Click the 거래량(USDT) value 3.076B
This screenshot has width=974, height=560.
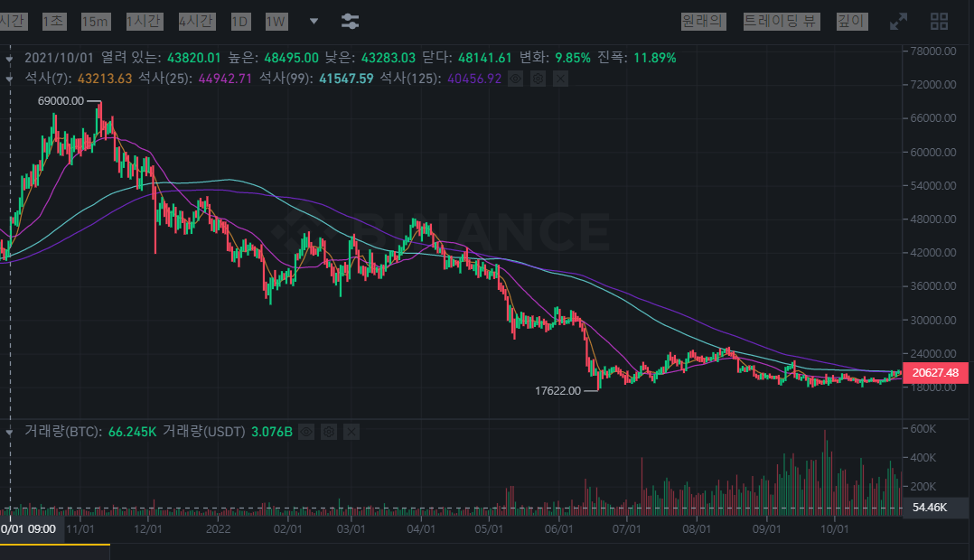pos(271,432)
